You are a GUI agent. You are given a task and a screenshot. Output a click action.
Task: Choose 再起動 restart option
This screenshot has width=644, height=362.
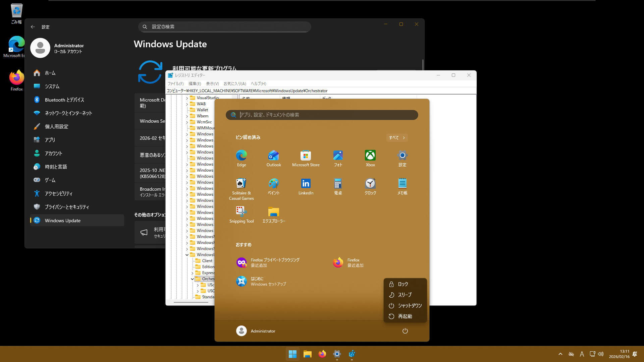405,316
